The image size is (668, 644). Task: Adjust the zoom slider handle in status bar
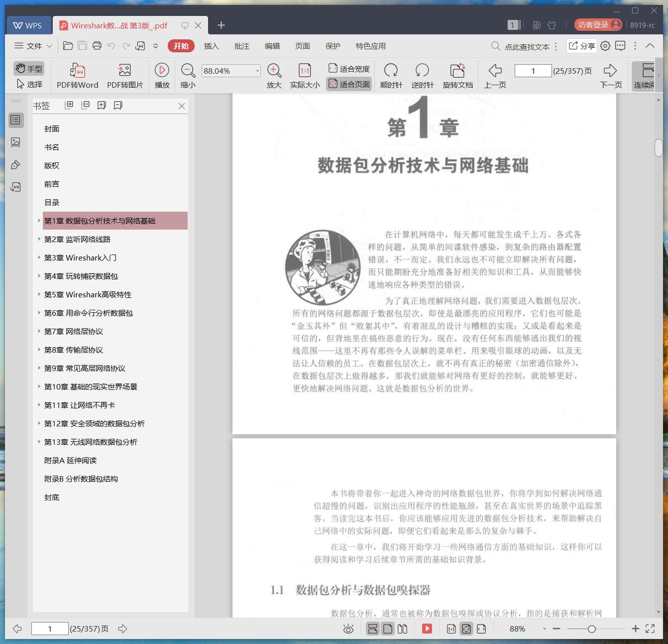(x=591, y=629)
